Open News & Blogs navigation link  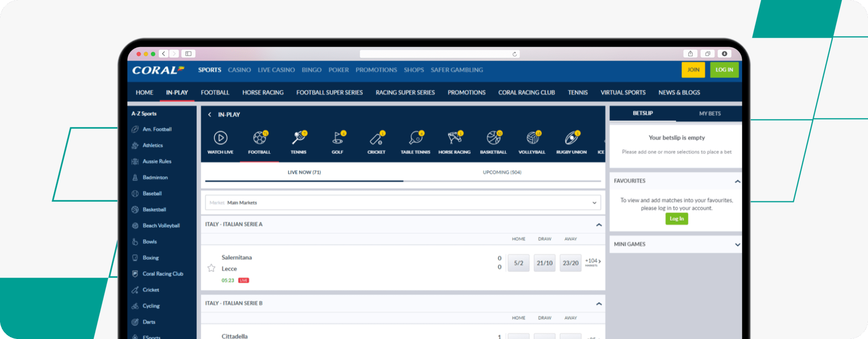(679, 93)
